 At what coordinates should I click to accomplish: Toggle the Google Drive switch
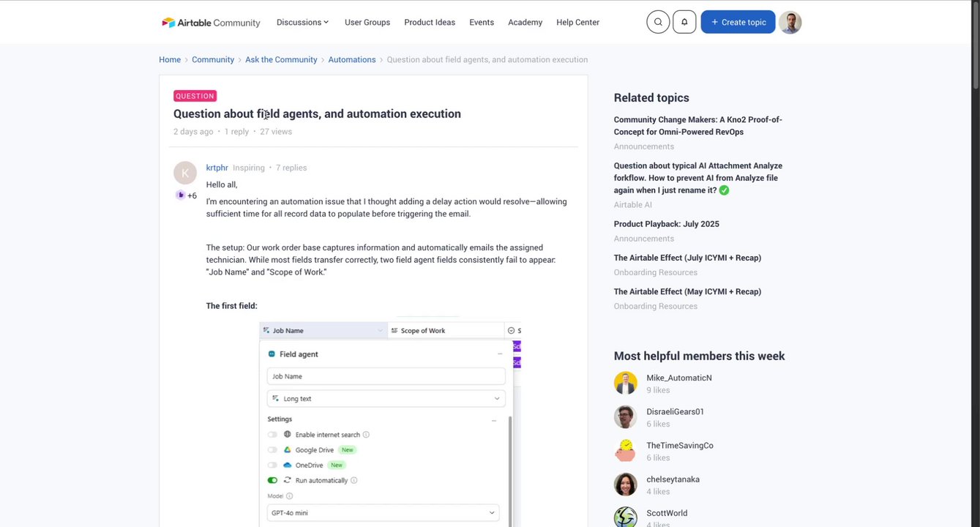click(272, 450)
